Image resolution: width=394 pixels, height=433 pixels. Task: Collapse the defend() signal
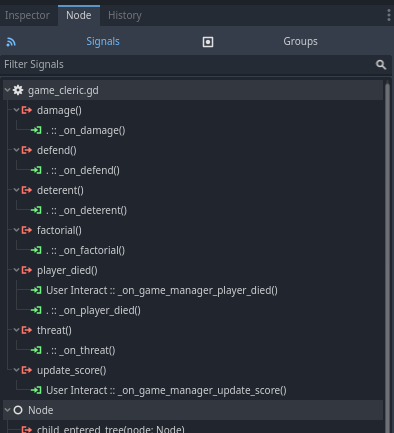pos(16,150)
